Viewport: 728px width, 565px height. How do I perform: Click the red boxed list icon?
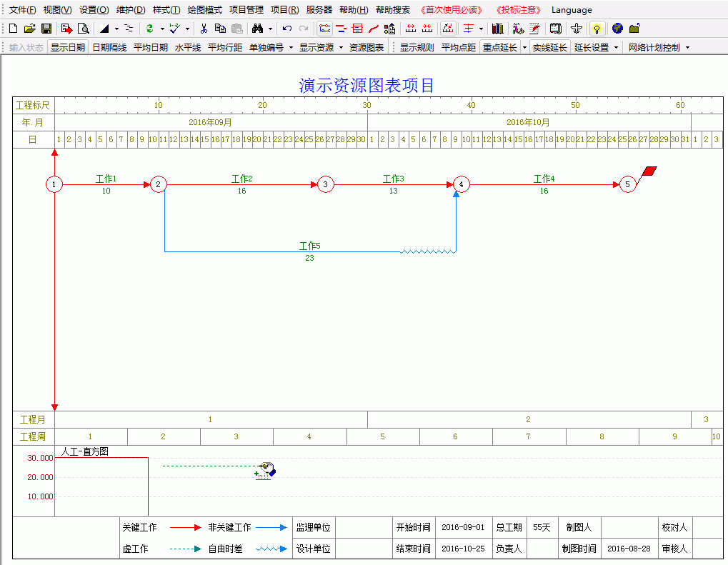coord(357,29)
